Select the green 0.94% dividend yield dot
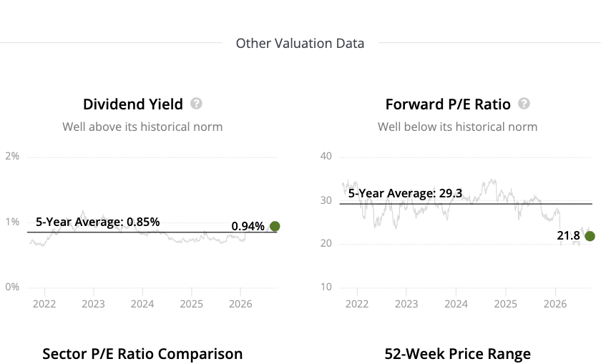Viewport: 601px width, 364px height. [275, 226]
